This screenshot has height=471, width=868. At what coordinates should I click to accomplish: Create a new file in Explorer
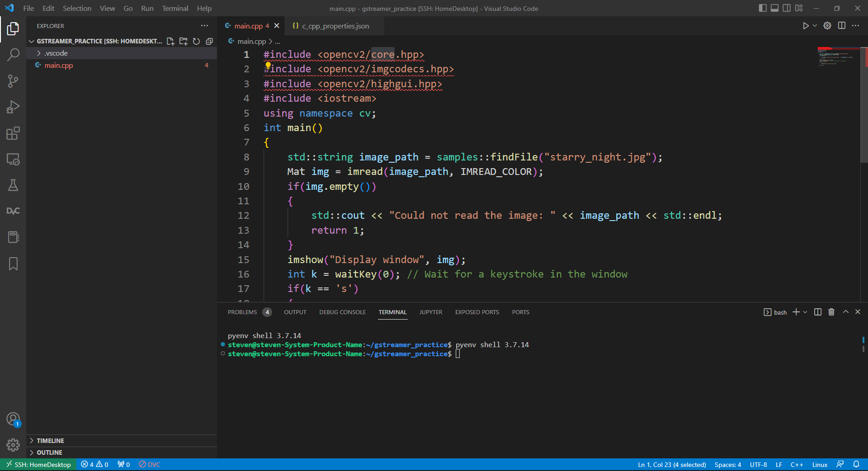(170, 41)
